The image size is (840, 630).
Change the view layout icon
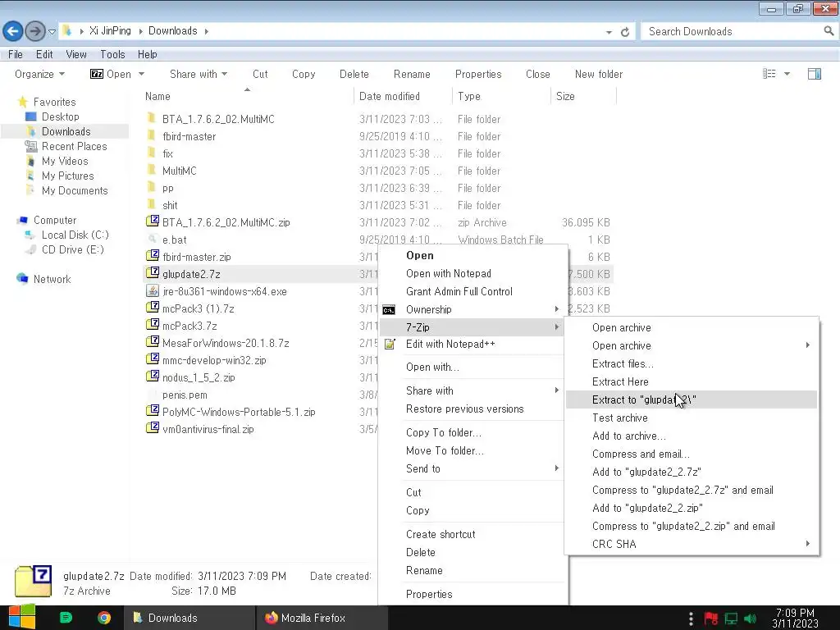coord(769,74)
